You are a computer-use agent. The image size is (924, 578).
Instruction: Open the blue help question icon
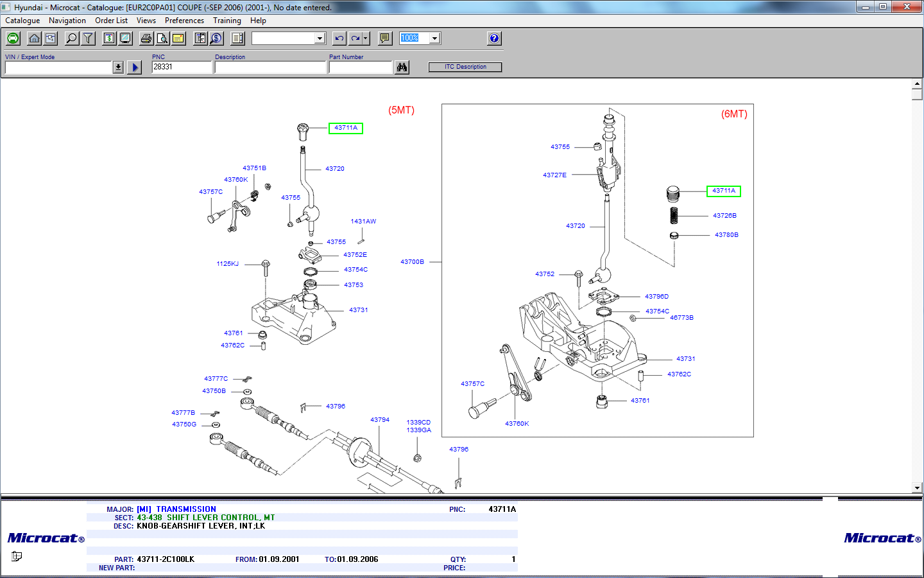coord(494,39)
